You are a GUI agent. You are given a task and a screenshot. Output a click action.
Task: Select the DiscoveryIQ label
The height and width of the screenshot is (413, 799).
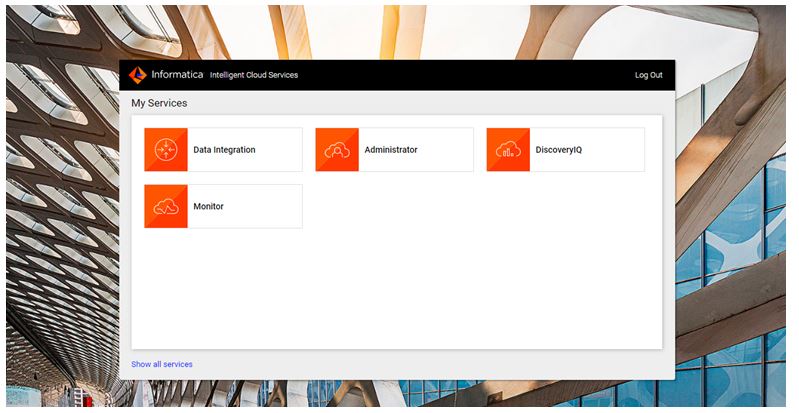558,150
